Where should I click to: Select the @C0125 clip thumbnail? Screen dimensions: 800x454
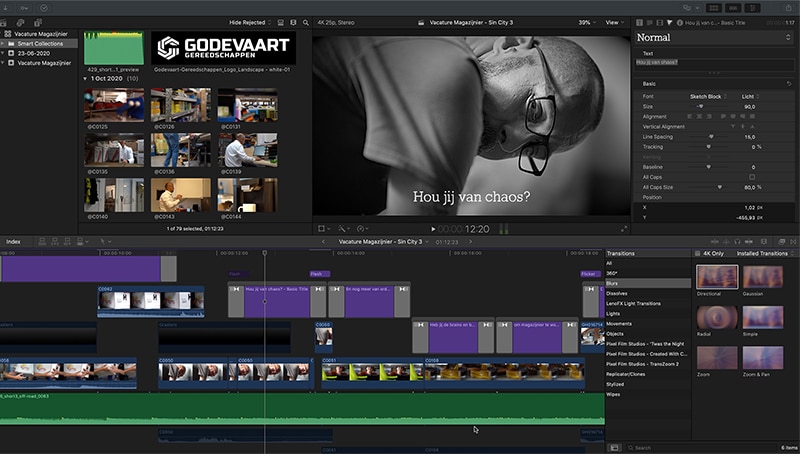tap(114, 105)
